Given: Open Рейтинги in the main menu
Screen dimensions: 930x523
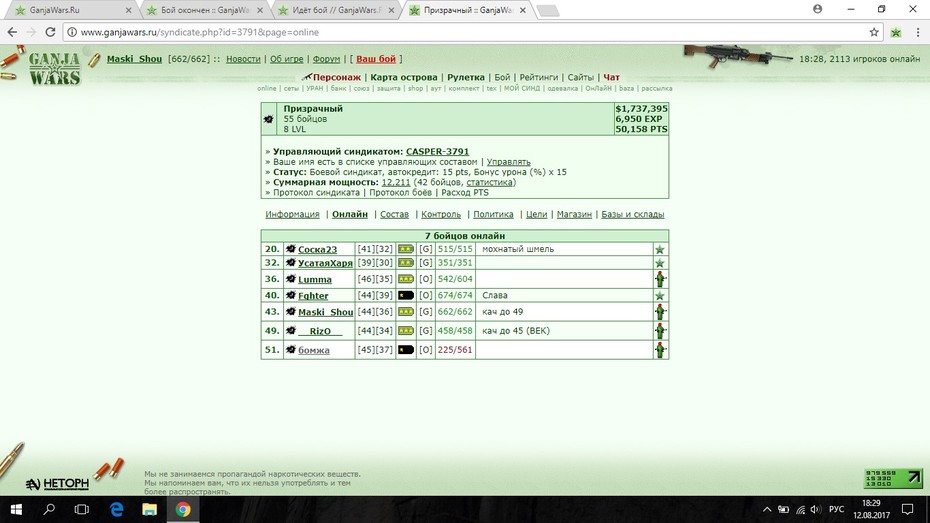Looking at the screenshot, I should [539, 77].
